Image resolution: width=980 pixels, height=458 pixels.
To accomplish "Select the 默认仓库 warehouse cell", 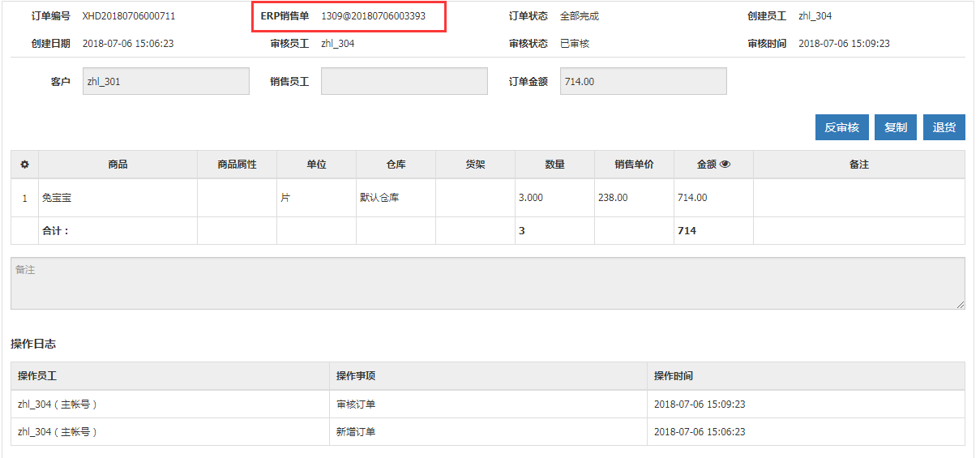I will pos(379,198).
